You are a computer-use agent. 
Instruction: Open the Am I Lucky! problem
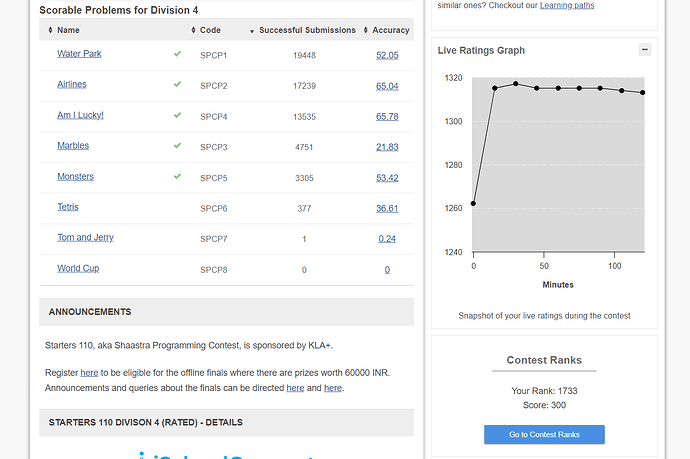click(80, 115)
